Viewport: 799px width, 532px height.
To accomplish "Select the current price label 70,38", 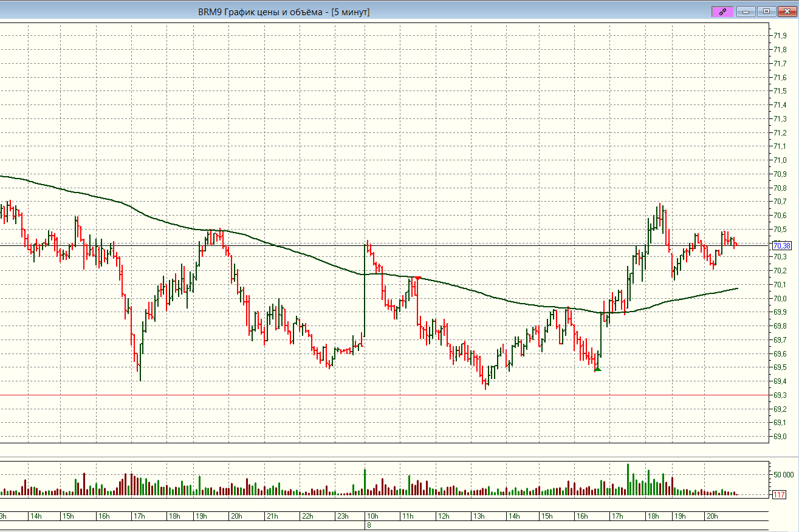I will point(781,245).
